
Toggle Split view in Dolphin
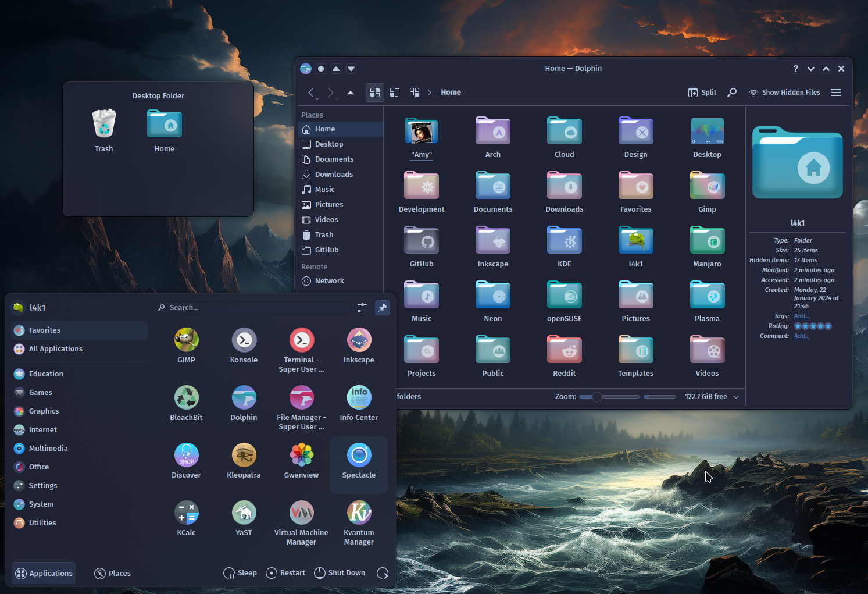(x=702, y=93)
